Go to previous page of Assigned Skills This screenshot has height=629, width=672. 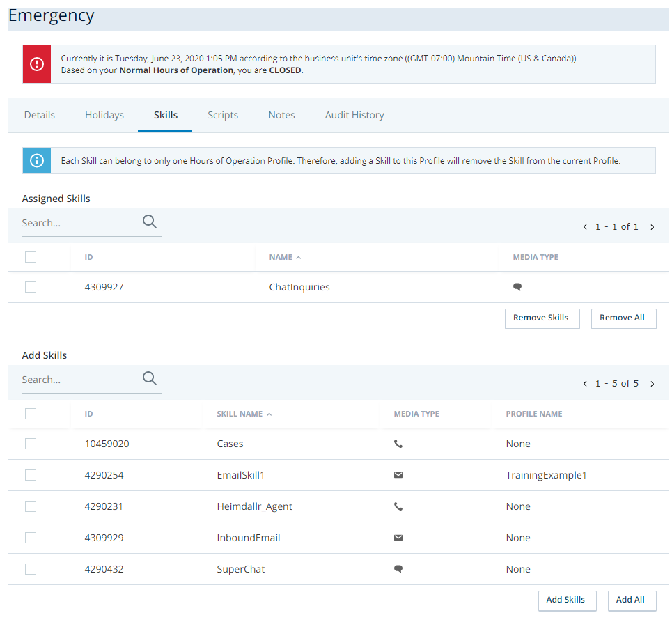585,227
